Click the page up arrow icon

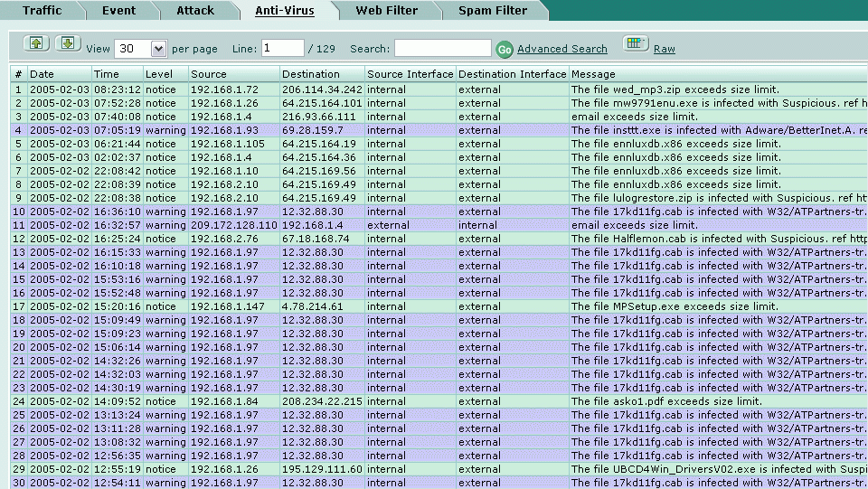(x=36, y=43)
